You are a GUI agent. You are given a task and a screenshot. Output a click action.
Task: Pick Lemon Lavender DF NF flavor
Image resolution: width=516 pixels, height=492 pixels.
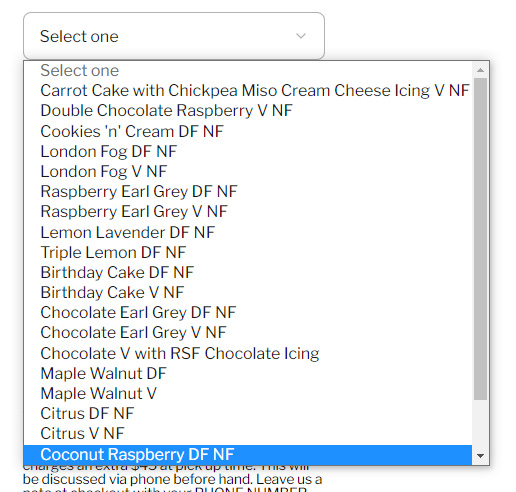(248, 232)
